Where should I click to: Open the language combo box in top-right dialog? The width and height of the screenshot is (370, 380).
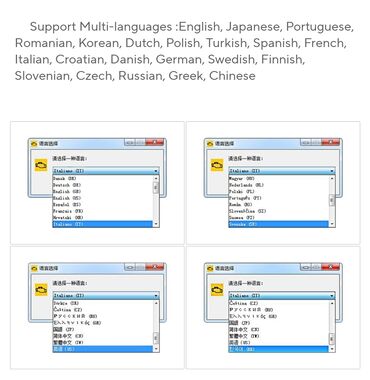[282, 171]
